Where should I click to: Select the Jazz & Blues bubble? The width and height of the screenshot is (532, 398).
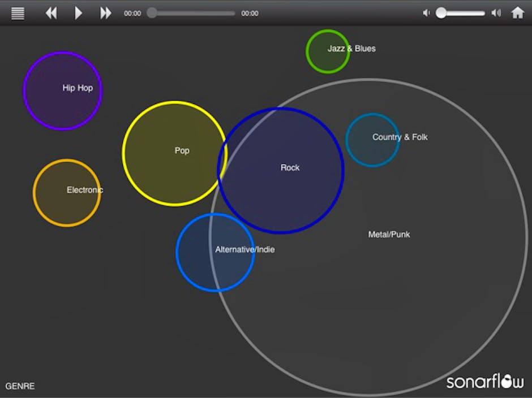328,51
